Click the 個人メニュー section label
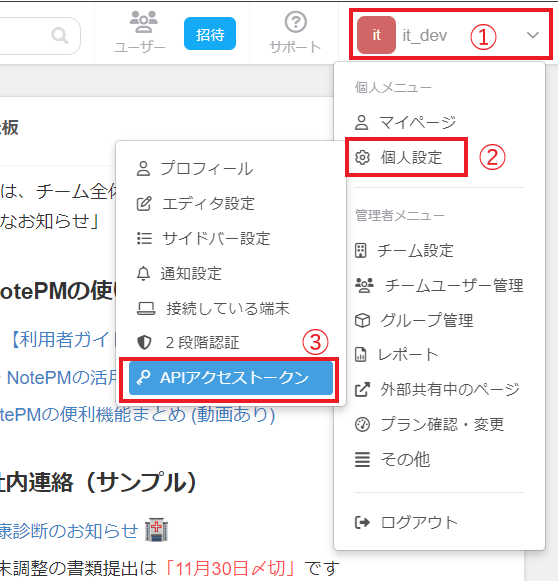Screen dimensions: 558x581 (x=393, y=88)
